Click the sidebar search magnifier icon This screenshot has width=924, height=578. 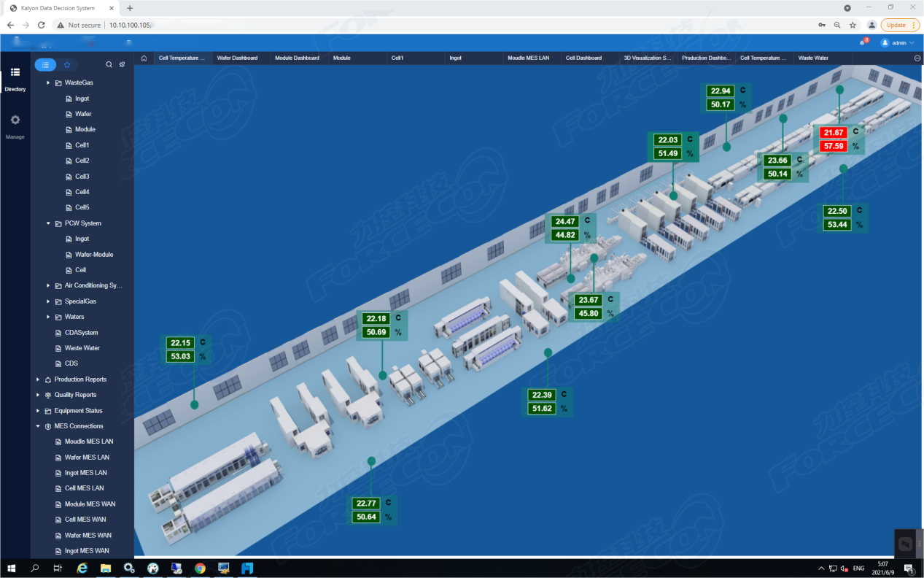[109, 64]
